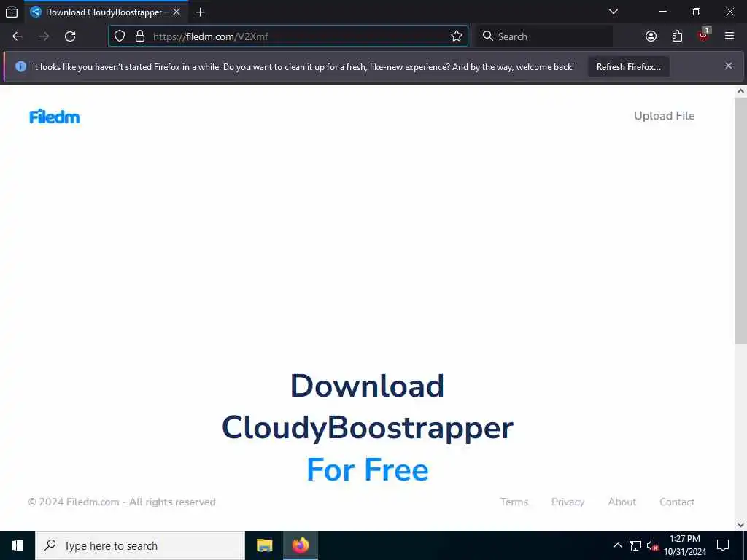Image resolution: width=747 pixels, height=560 pixels.
Task: Click the Refresh Firefox... button
Action: [628, 66]
